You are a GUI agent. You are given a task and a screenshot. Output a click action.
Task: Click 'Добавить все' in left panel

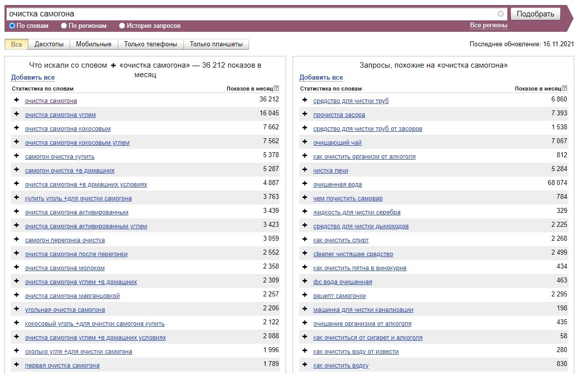[33, 77]
